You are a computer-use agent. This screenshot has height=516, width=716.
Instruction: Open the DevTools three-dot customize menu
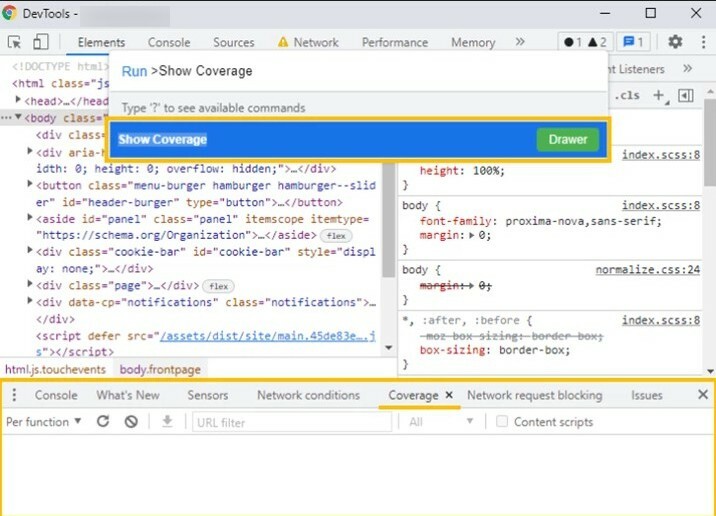pyautogui.click(x=703, y=42)
